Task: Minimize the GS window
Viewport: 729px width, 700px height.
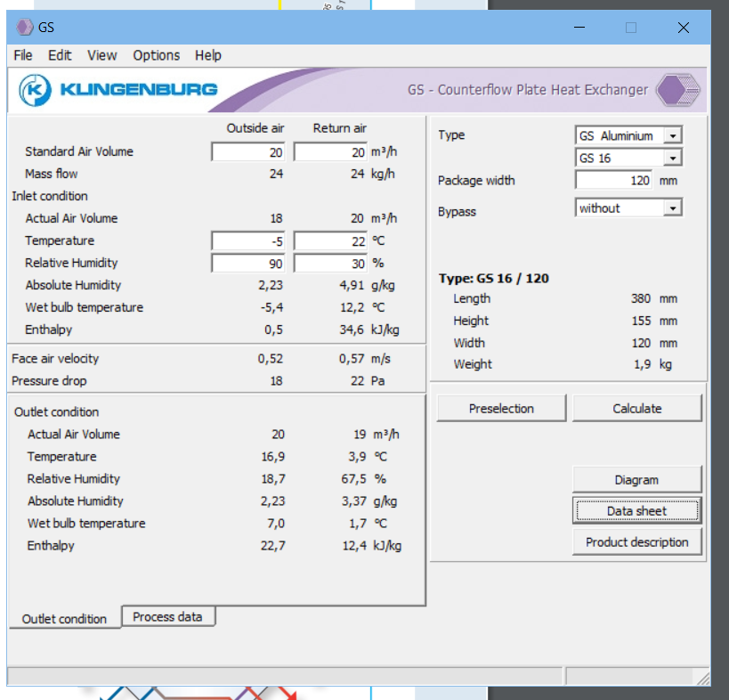Action: coord(579,28)
